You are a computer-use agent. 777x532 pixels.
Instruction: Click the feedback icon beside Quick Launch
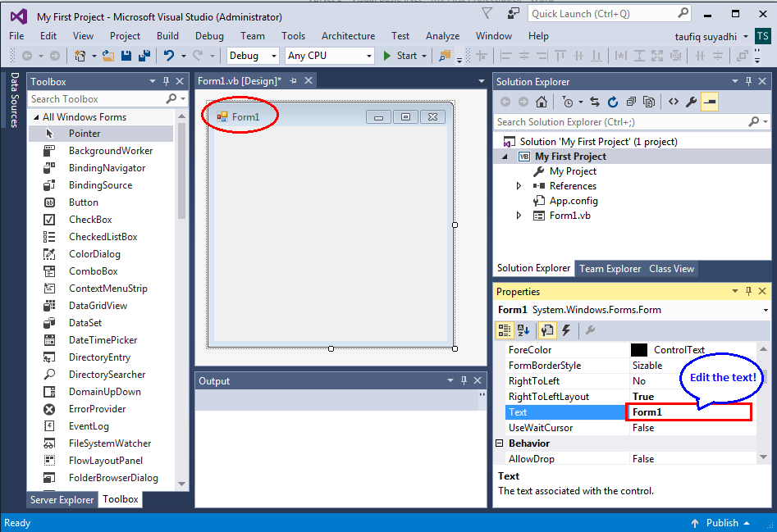[514, 14]
